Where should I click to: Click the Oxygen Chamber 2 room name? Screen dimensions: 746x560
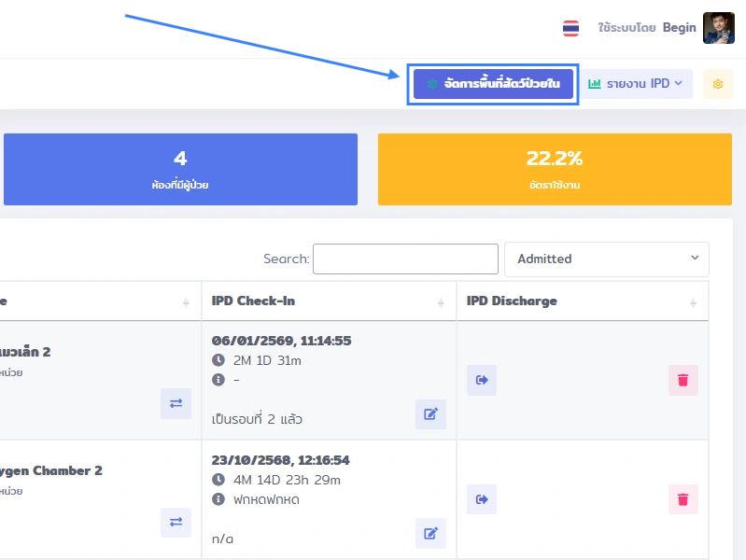click(x=51, y=471)
